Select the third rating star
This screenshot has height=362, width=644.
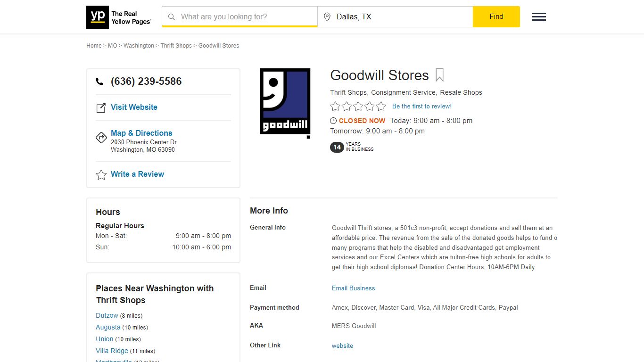358,107
